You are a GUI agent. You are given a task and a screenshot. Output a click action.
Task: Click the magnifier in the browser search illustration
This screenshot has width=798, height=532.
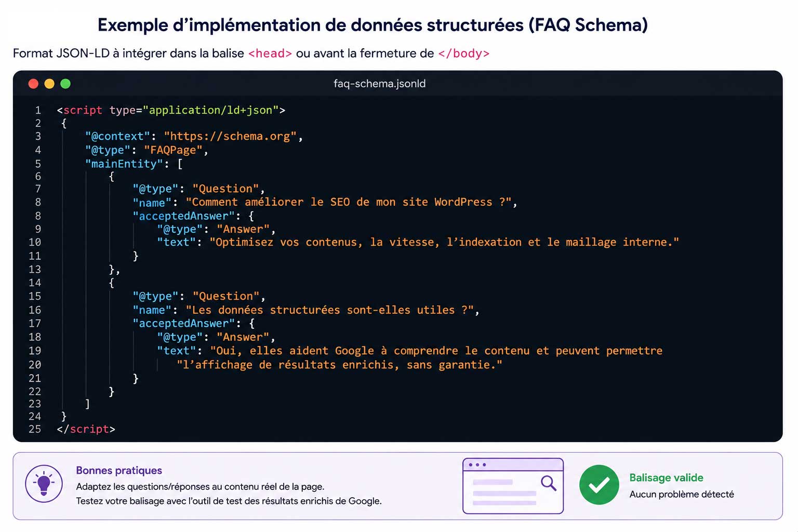[548, 483]
